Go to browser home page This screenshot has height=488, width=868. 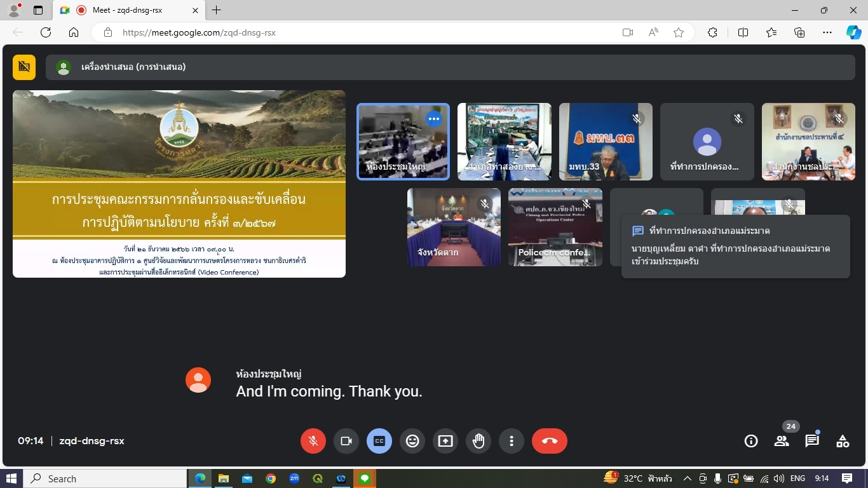point(74,32)
